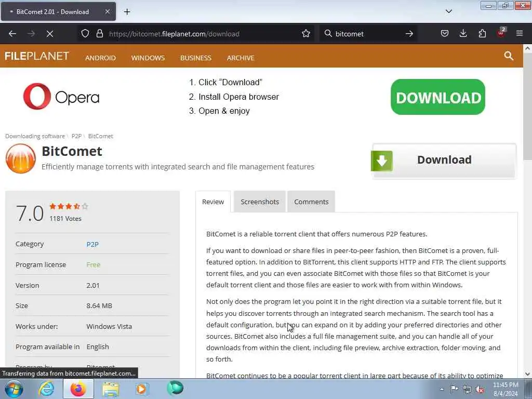Viewport: 532px width, 399px height.
Task: Go back with the browser back arrow
Action: point(12,34)
